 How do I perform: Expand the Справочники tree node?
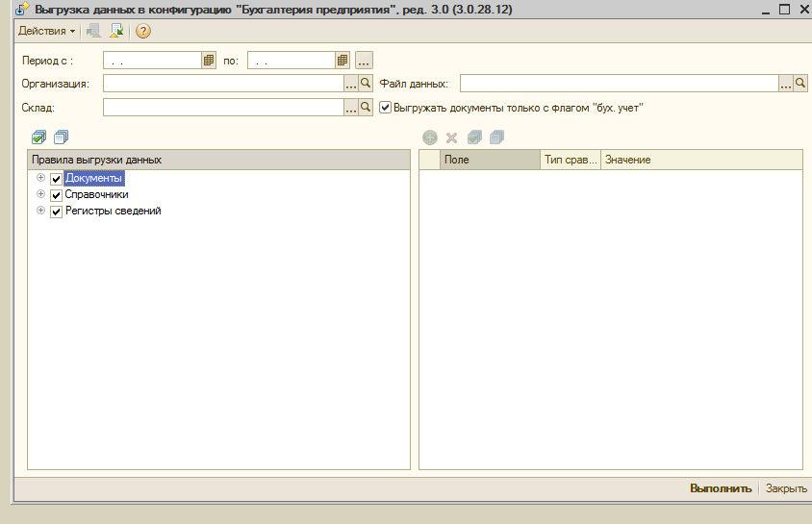(40, 194)
